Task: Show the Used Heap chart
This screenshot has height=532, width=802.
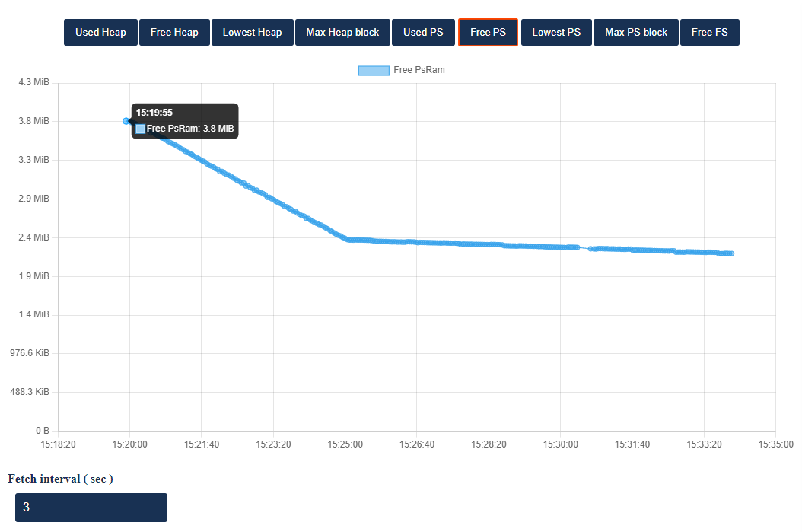Action: point(100,32)
